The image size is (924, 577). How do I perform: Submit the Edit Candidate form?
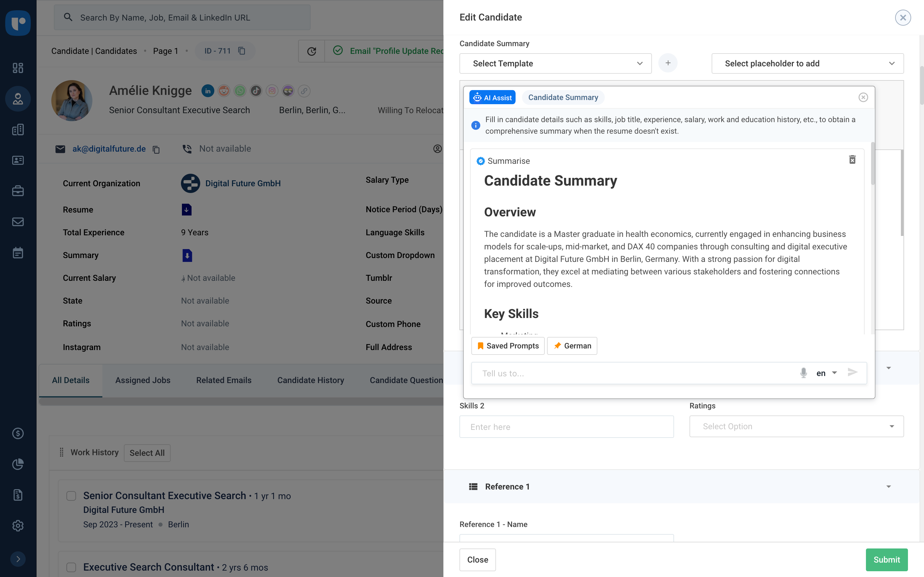pos(886,559)
